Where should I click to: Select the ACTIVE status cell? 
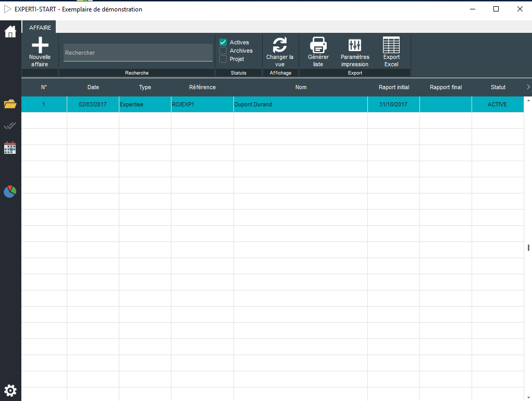498,104
